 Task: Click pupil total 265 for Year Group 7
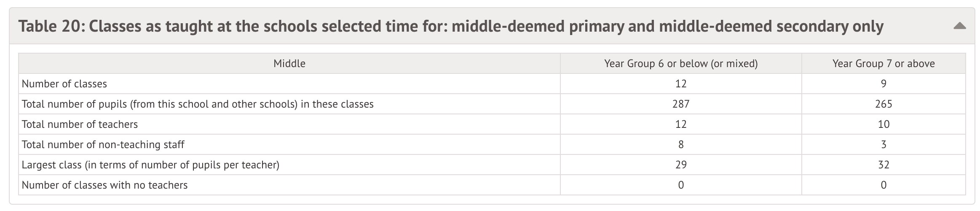883,104
